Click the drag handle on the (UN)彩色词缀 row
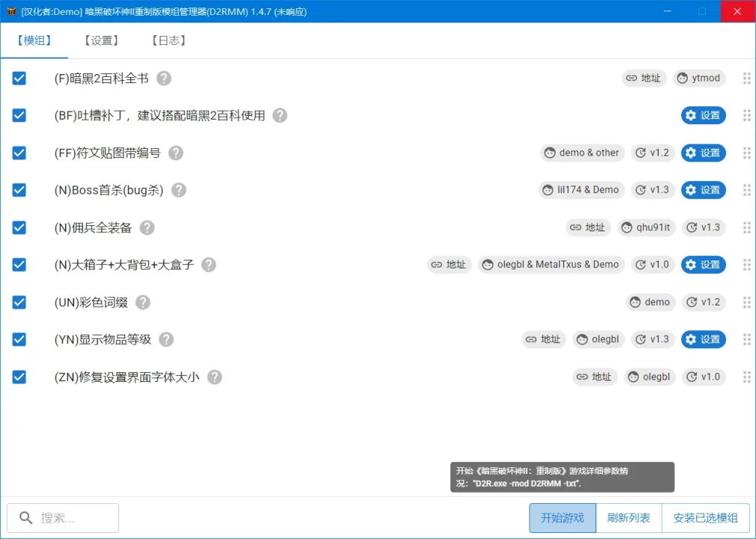 click(746, 302)
